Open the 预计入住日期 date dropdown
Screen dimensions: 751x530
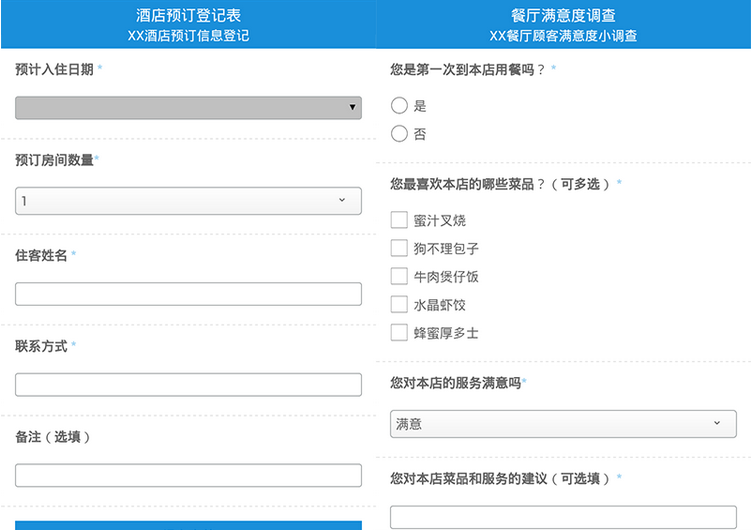pos(188,108)
